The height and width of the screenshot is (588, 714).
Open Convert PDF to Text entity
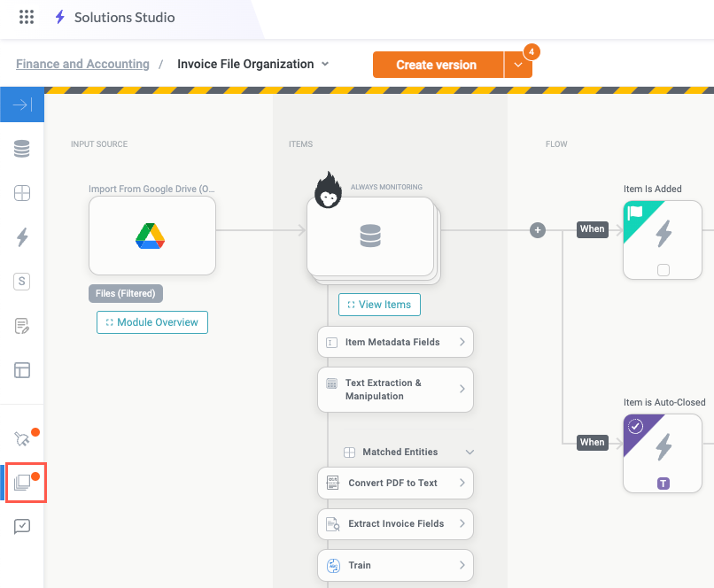pos(395,483)
